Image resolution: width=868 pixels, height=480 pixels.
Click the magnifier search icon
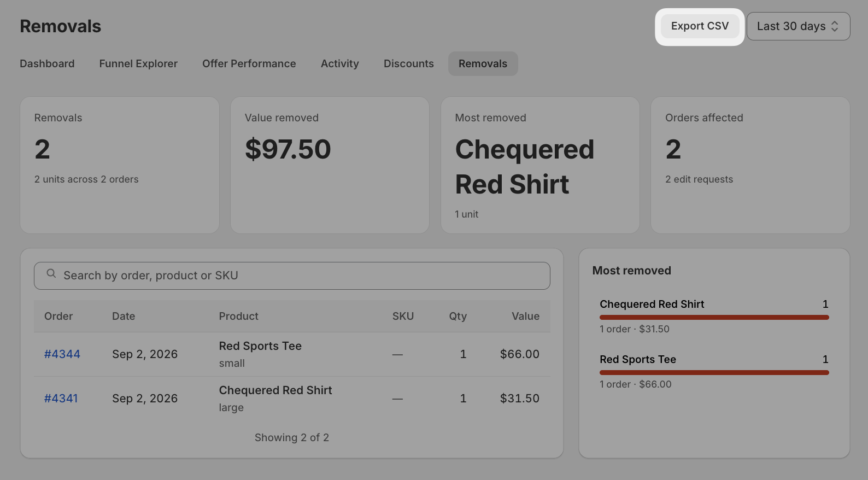coord(51,273)
